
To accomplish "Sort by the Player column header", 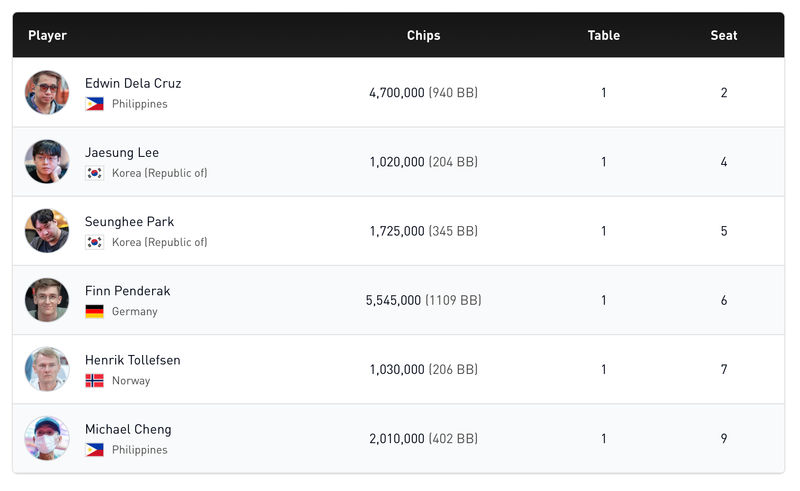I will (x=48, y=35).
